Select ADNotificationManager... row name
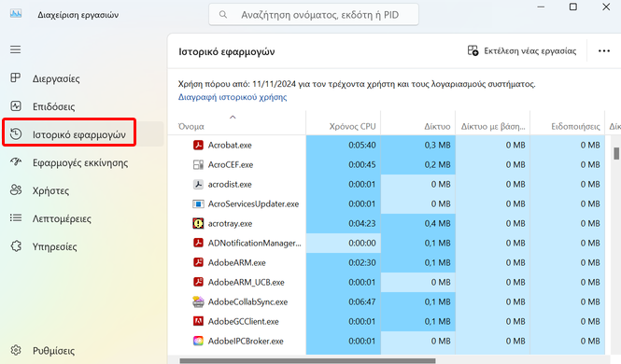Screen dimensions: 621x364 (255, 243)
